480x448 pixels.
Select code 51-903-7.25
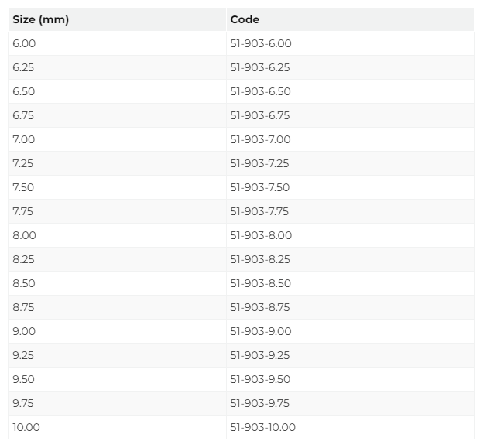click(259, 163)
